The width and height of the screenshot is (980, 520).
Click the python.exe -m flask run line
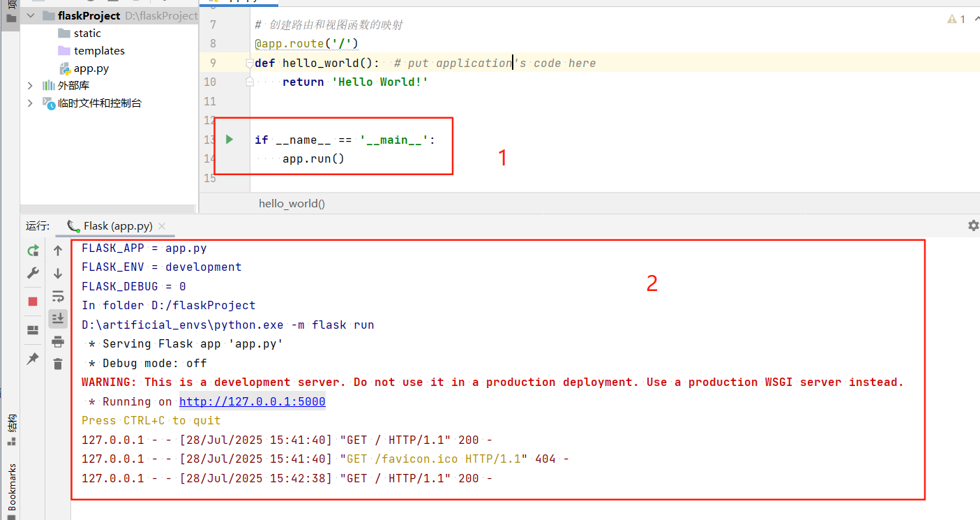pos(228,325)
